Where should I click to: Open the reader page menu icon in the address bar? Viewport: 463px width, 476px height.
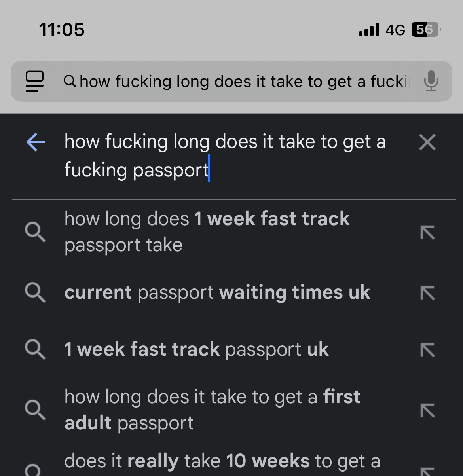coord(34,81)
